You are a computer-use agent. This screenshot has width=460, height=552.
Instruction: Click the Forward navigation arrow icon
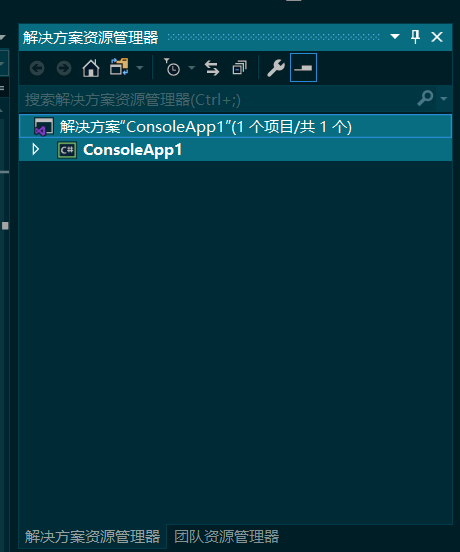pyautogui.click(x=64, y=68)
